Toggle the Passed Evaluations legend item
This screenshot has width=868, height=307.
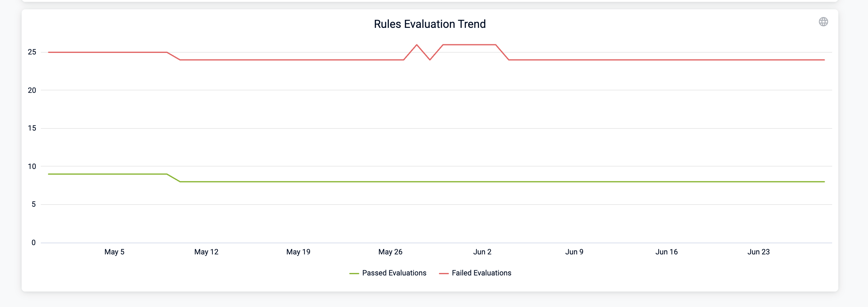pyautogui.click(x=394, y=273)
